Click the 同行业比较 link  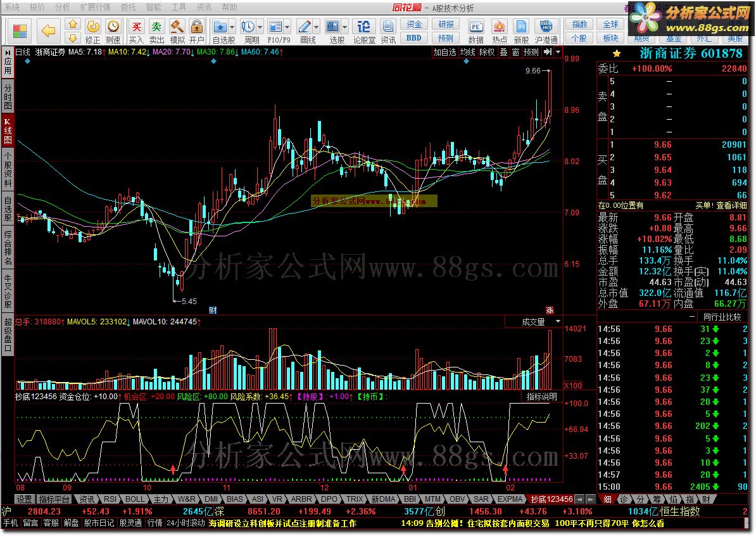[x=722, y=317]
